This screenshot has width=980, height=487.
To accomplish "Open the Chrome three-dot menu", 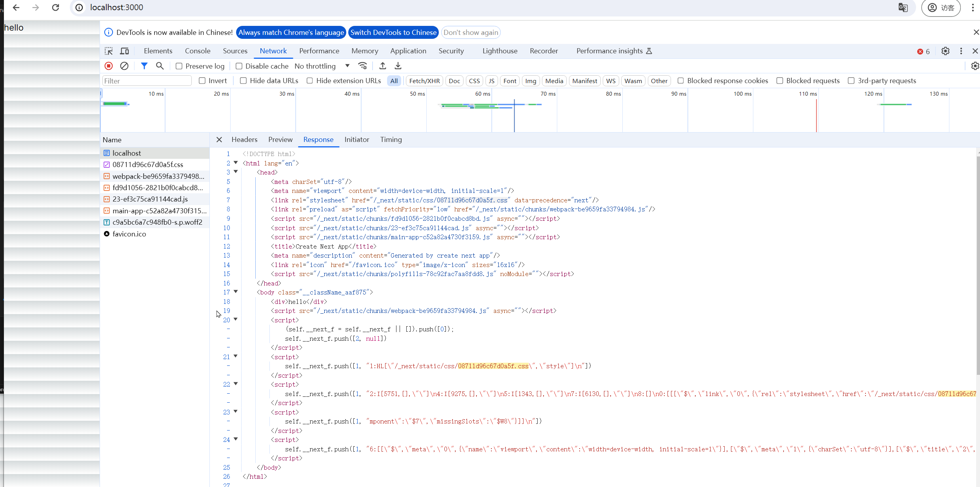I will tap(973, 7).
